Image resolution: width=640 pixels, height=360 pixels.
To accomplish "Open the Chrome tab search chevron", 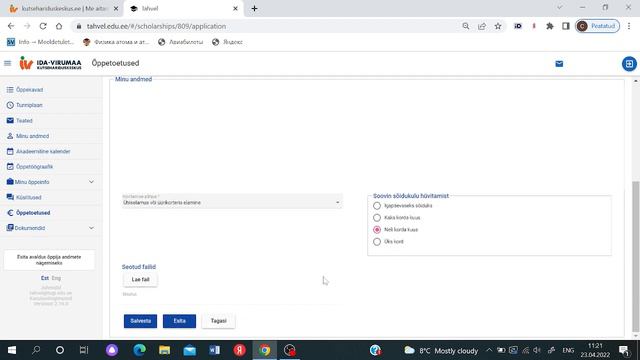I will click(560, 7).
